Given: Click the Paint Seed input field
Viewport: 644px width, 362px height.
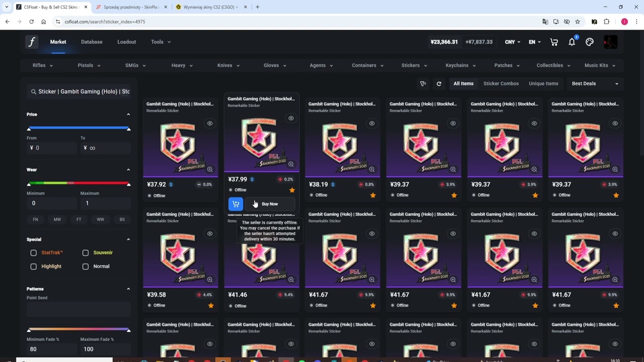Looking at the screenshot, I should [x=78, y=309].
